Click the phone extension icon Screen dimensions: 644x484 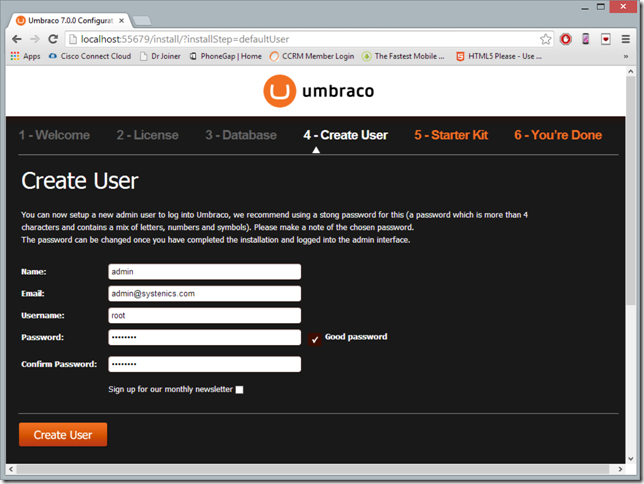click(586, 39)
